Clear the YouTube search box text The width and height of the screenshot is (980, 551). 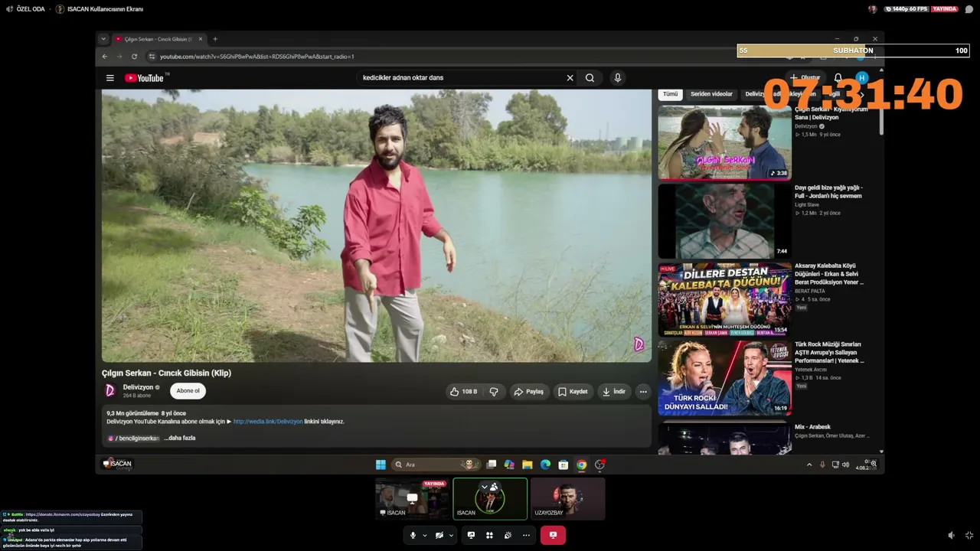570,78
